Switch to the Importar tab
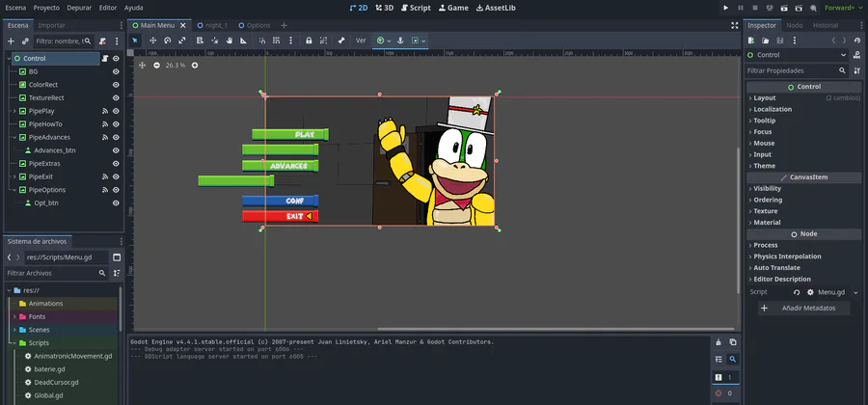This screenshot has width=868, height=405. [51, 25]
